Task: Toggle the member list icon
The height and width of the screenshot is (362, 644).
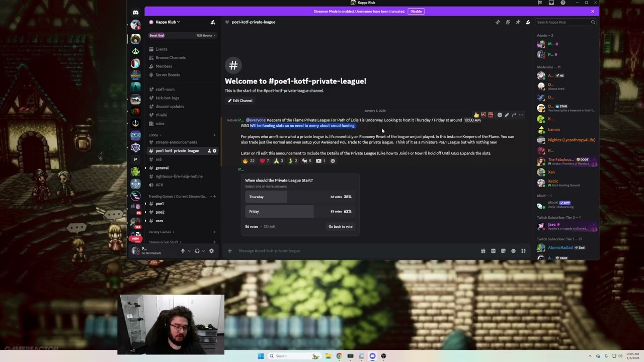Action: (528, 22)
